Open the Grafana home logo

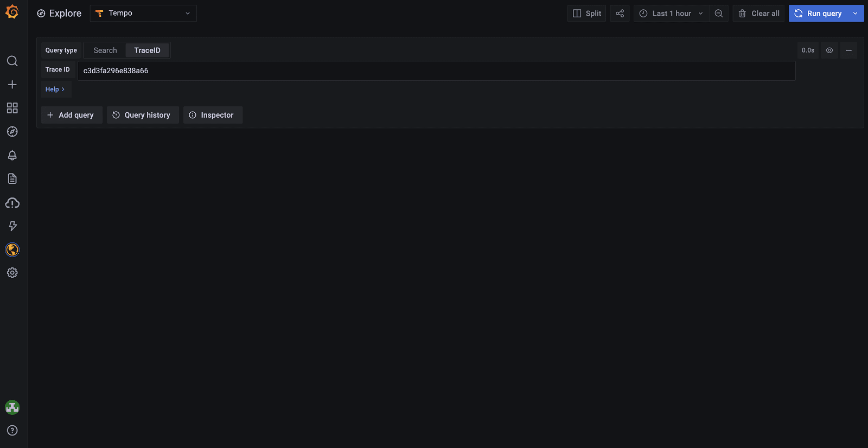tap(12, 12)
